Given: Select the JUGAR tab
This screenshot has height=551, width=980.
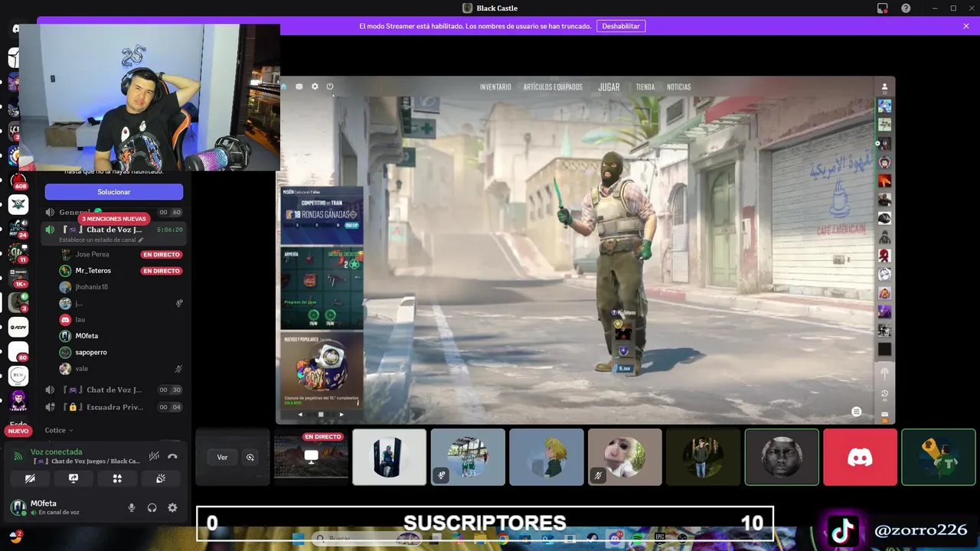Looking at the screenshot, I should [x=609, y=87].
